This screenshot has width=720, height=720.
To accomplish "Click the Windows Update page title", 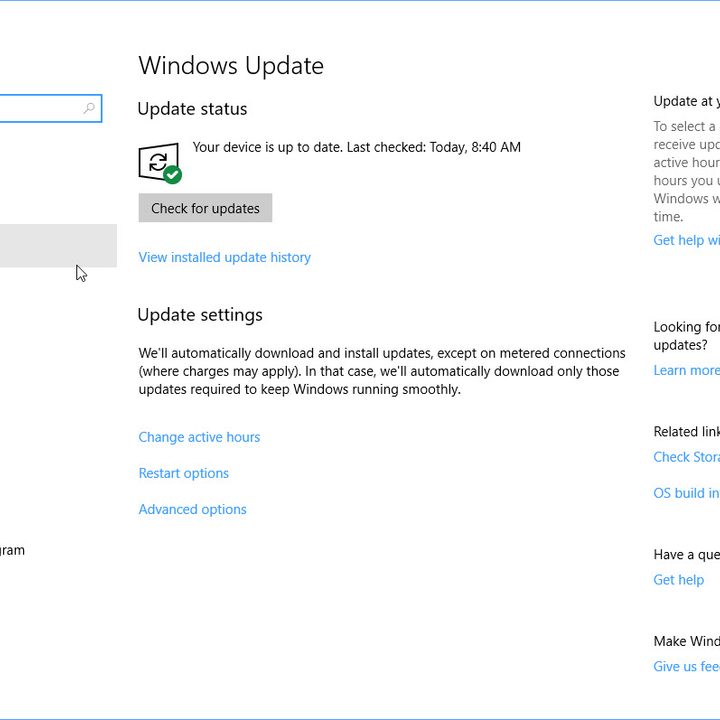I will [x=231, y=66].
